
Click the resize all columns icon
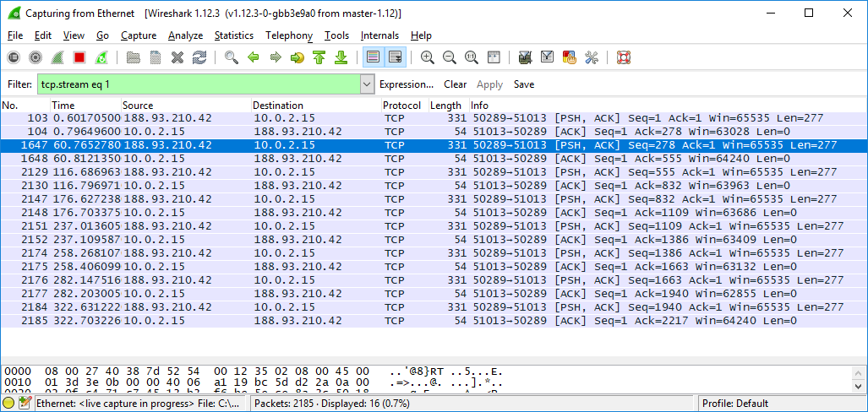click(x=494, y=57)
